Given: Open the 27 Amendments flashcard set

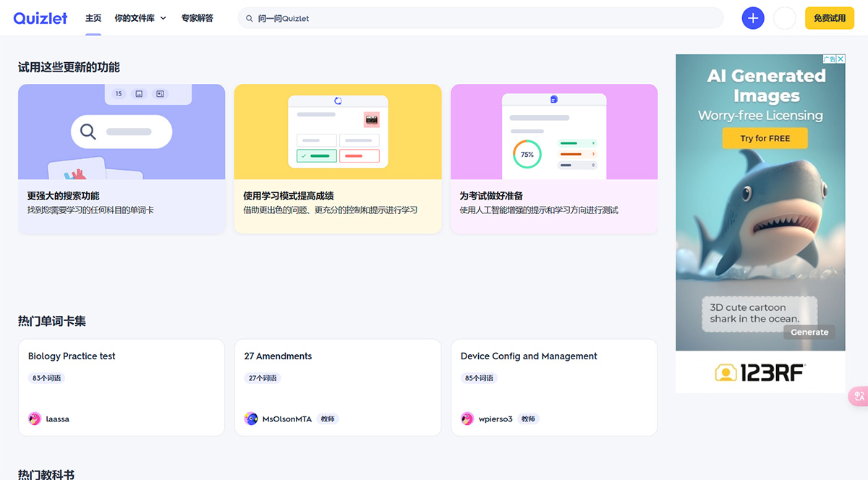Looking at the screenshot, I should tap(337, 387).
